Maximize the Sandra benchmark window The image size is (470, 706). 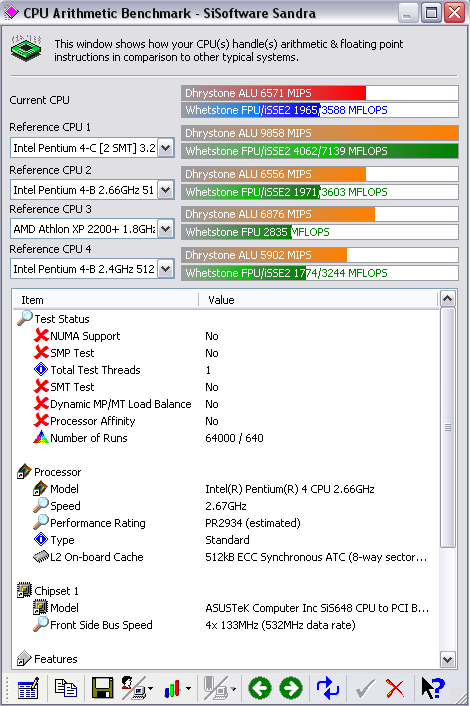pos(431,13)
